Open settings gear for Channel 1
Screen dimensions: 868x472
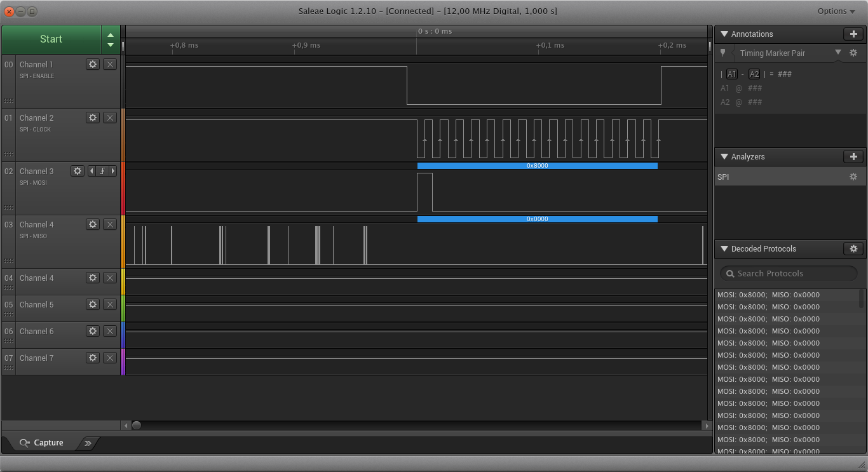93,64
